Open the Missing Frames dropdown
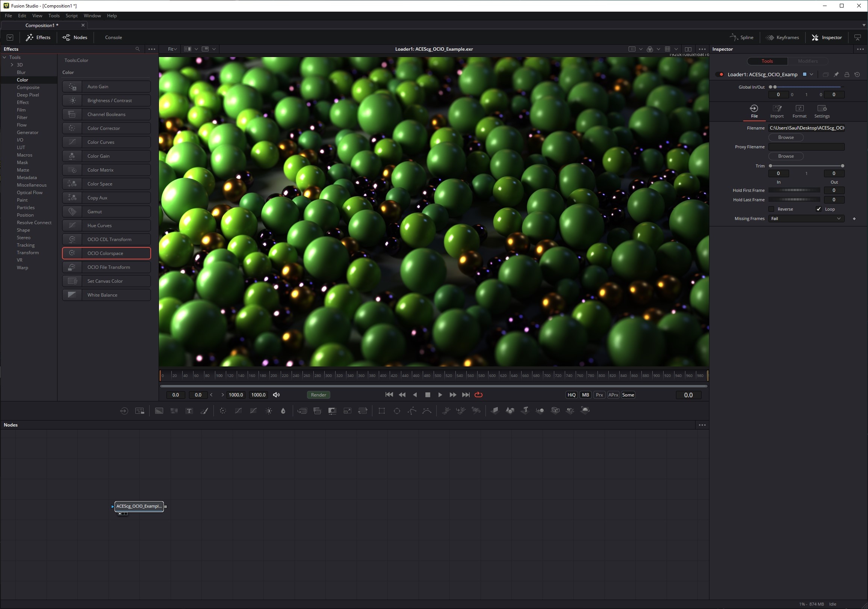 pyautogui.click(x=806, y=219)
